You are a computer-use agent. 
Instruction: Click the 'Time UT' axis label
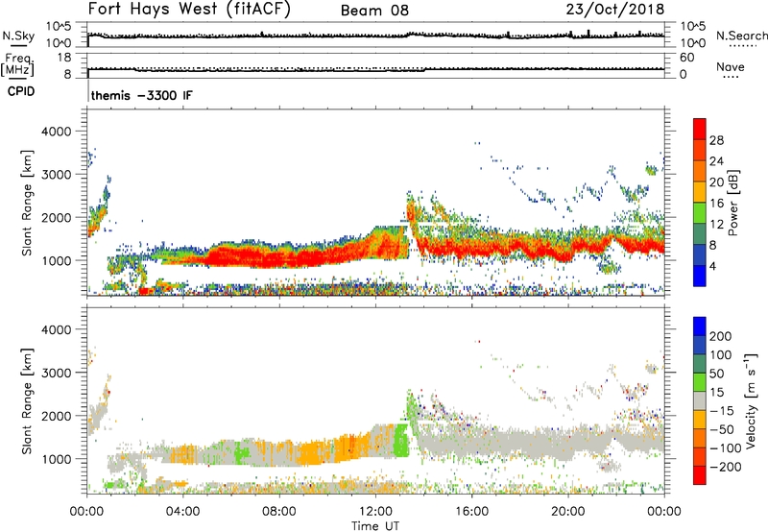375,526
